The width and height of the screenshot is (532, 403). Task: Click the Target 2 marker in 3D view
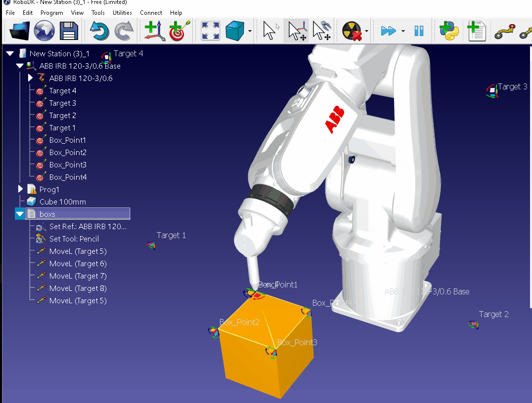click(474, 324)
